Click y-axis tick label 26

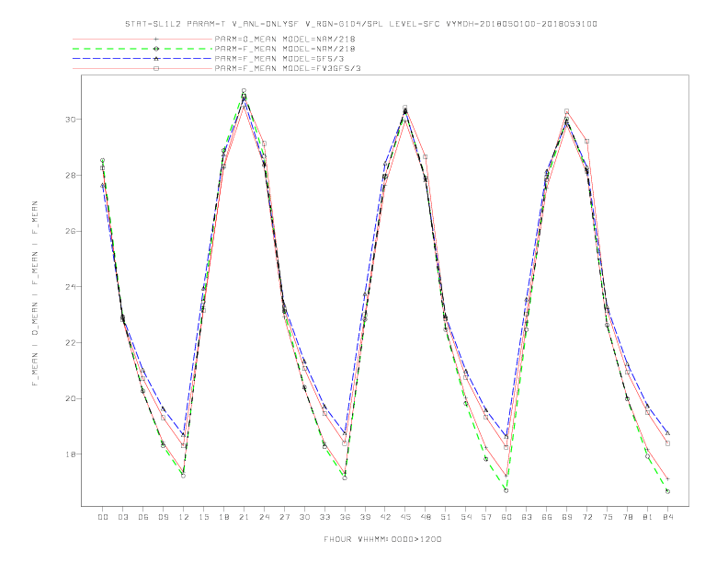[71, 231]
